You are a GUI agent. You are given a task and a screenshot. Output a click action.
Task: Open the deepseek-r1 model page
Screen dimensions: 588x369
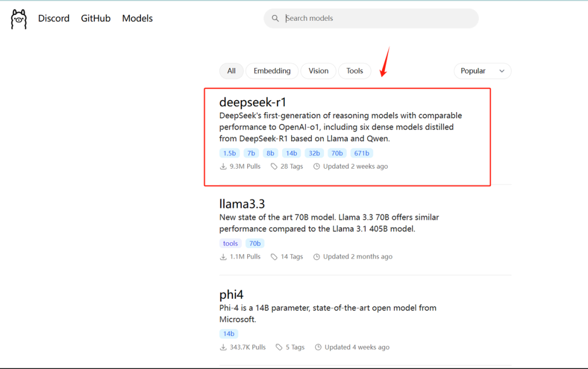[253, 102]
